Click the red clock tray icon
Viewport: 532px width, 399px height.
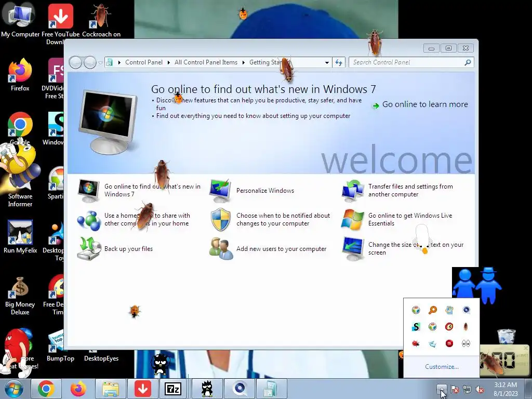pos(449,327)
